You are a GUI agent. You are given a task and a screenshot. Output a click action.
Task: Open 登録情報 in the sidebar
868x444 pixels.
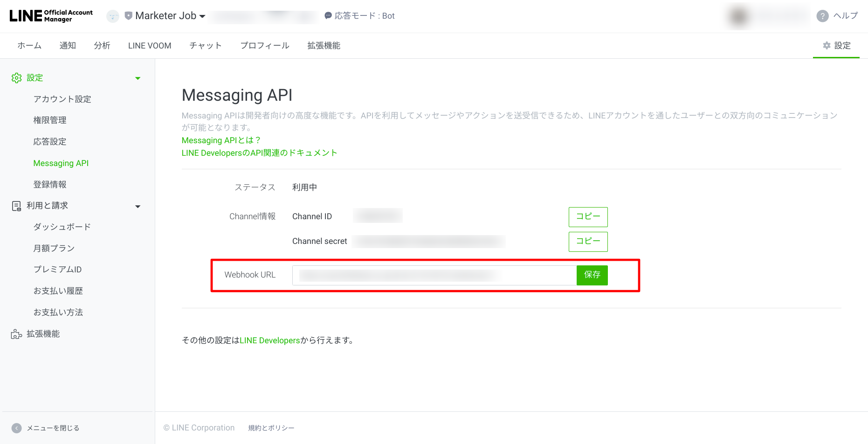point(50,185)
